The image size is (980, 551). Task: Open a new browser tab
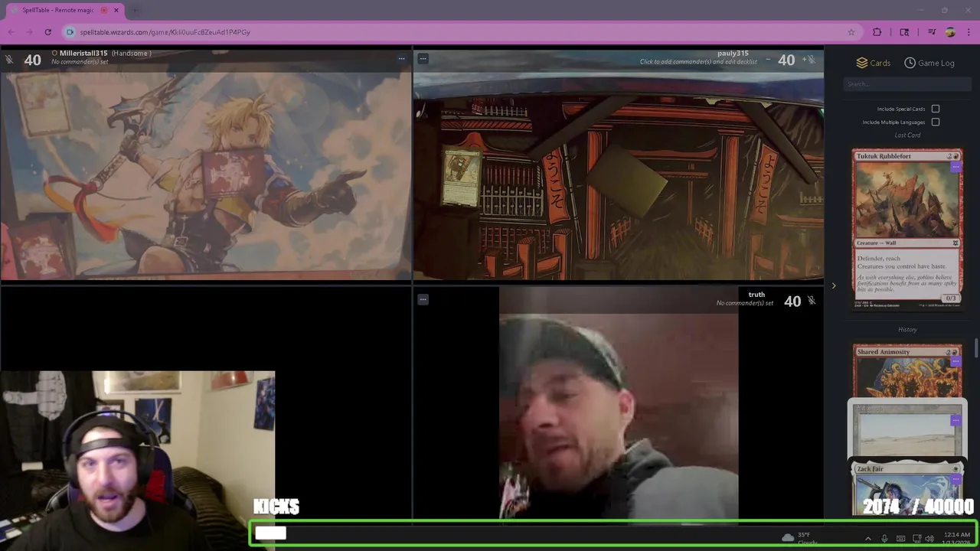coord(135,10)
